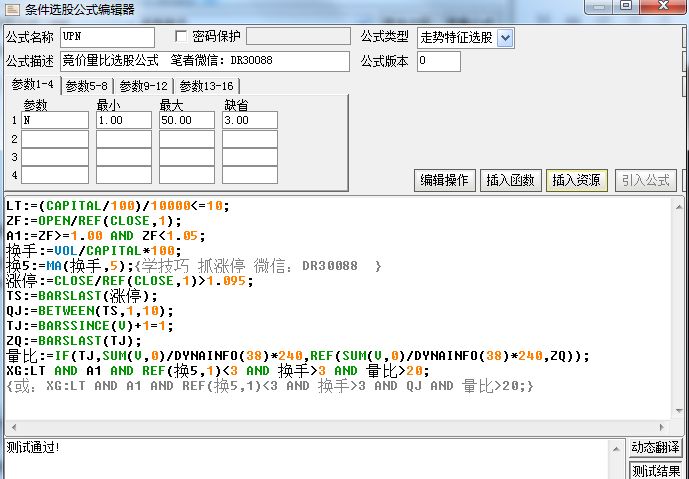Click the parameter 4 default field
This screenshot has width=689, height=479.
coord(250,175)
